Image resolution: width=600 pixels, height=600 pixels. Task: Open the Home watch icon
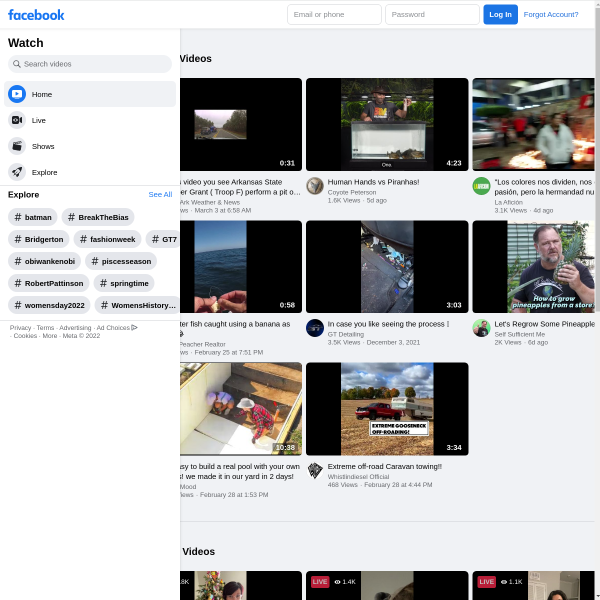coord(17,94)
